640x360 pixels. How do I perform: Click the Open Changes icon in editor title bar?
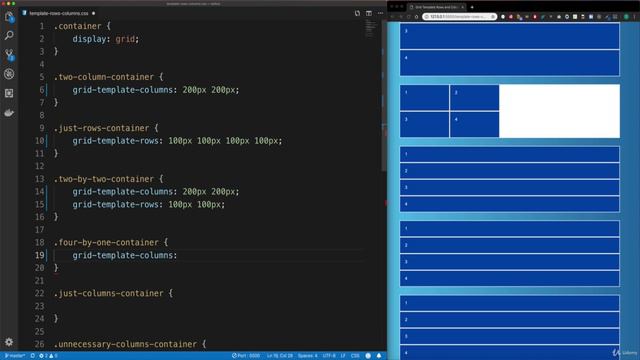coord(357,13)
